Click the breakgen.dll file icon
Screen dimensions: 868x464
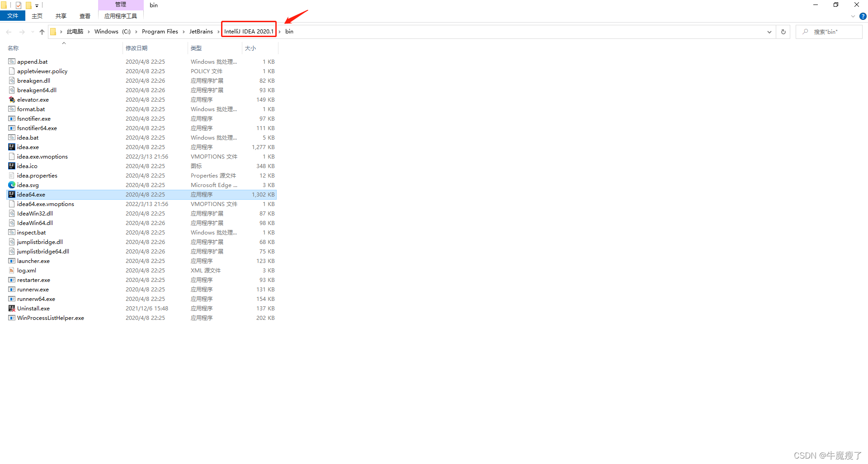point(12,80)
